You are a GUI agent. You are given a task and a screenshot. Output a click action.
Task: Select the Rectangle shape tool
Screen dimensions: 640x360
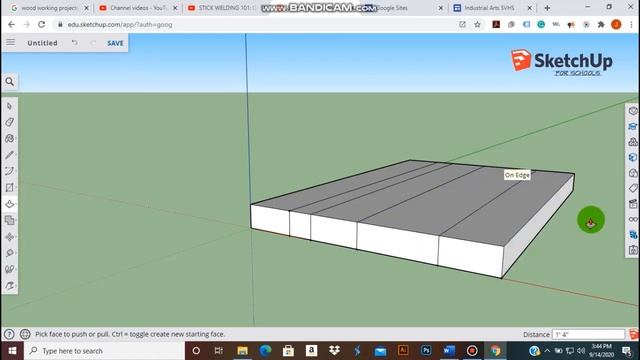click(9, 188)
